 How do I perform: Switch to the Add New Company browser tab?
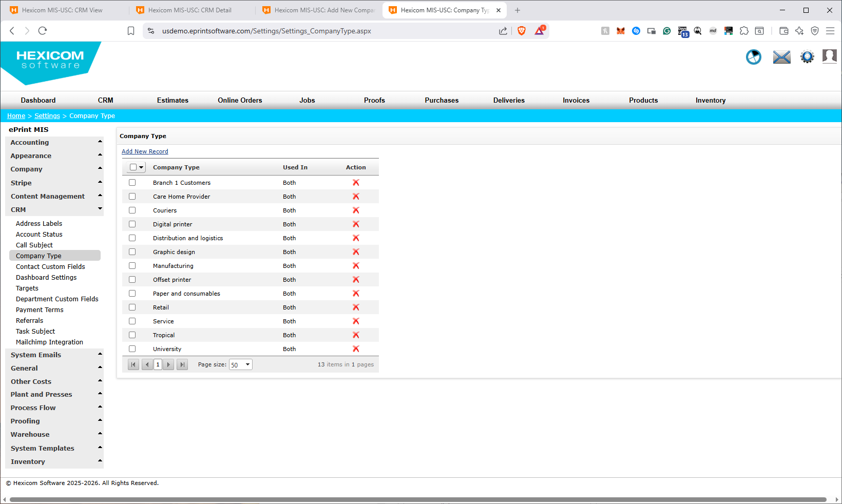(x=318, y=10)
